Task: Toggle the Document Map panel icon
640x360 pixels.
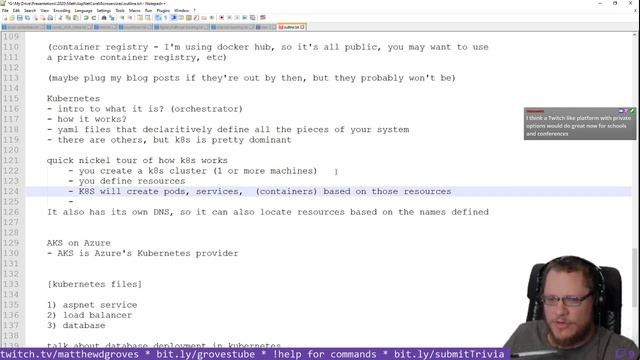Action: click(x=189, y=18)
